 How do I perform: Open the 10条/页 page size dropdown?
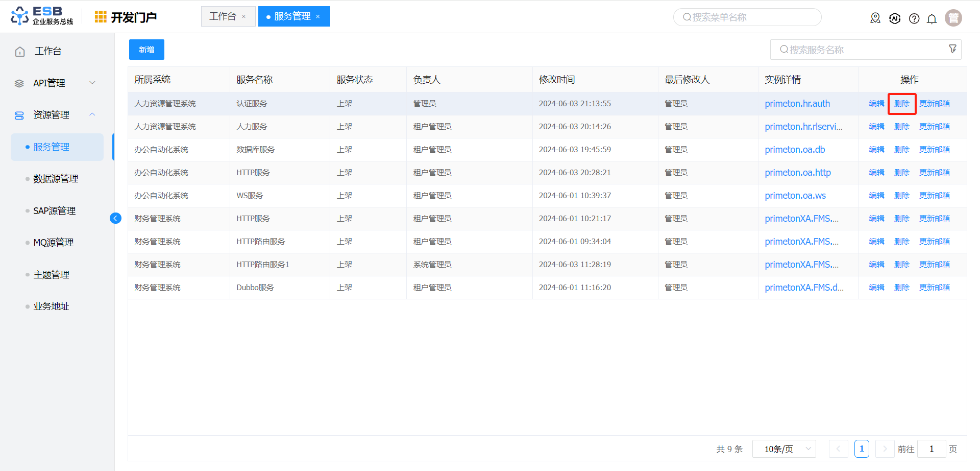click(x=784, y=449)
